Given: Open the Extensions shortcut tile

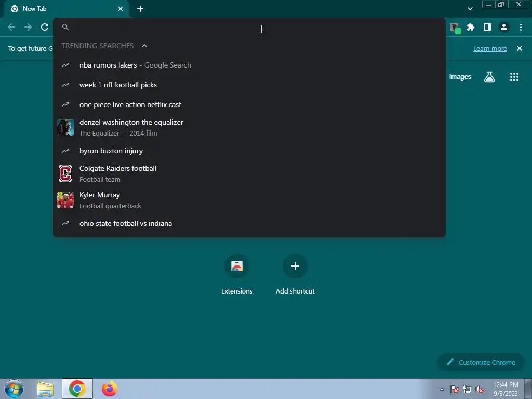Looking at the screenshot, I should click(237, 274).
